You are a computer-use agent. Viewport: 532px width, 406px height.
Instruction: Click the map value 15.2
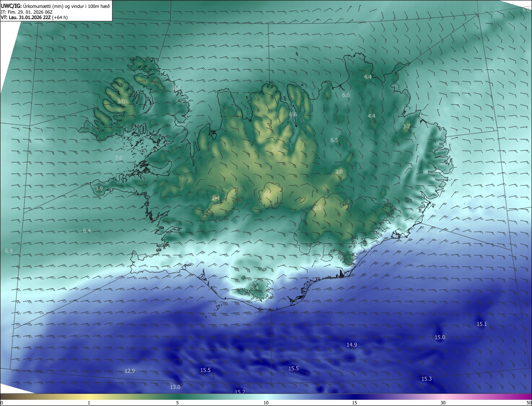240,391
